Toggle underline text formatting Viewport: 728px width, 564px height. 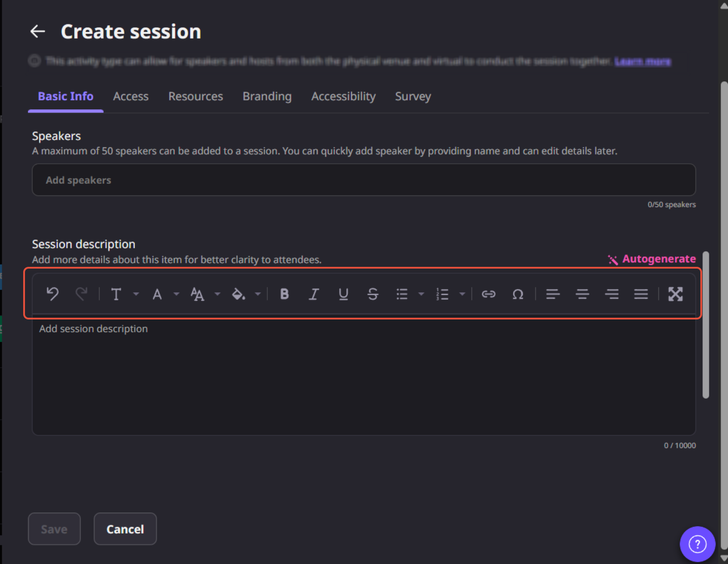point(343,294)
